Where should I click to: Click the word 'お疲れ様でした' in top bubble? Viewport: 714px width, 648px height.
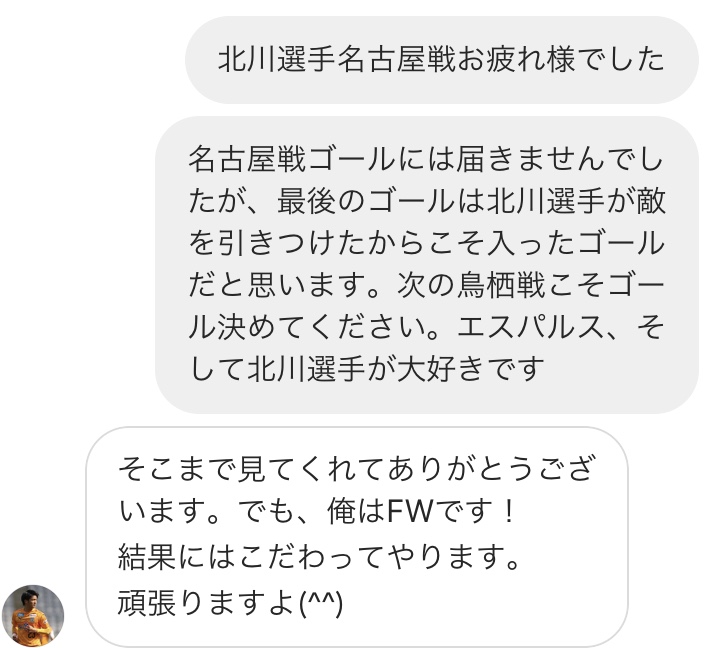pyautogui.click(x=561, y=60)
